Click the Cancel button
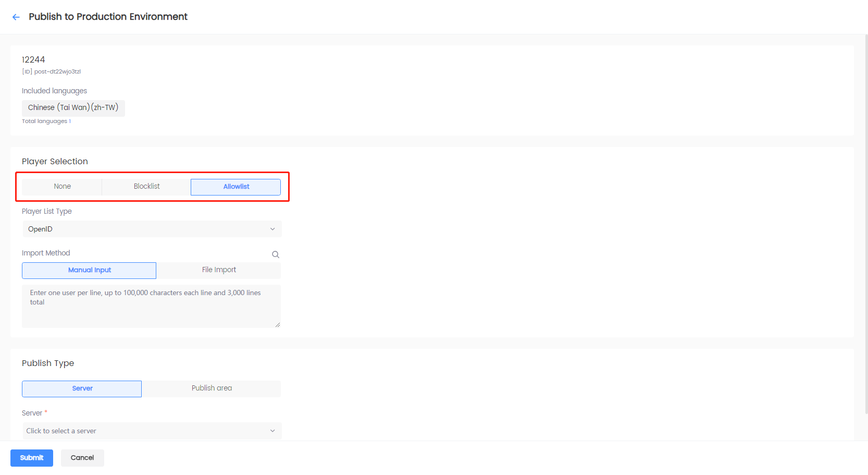This screenshot has width=868, height=475. (x=82, y=458)
